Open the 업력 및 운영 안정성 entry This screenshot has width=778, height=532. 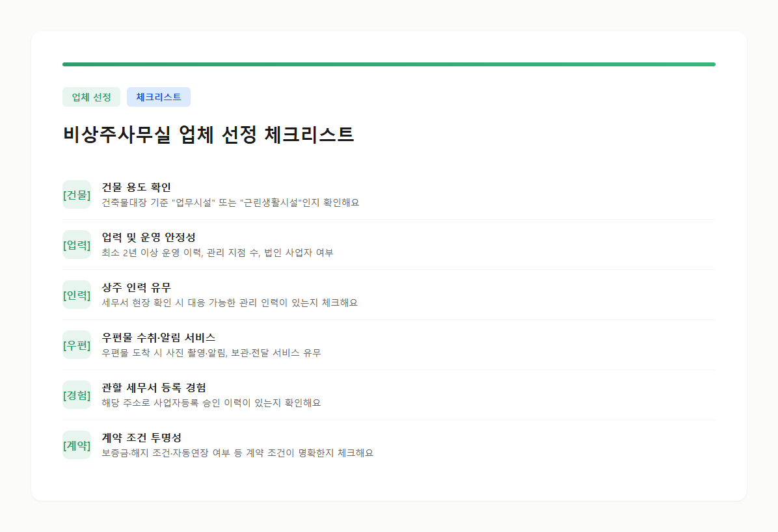(x=155, y=237)
